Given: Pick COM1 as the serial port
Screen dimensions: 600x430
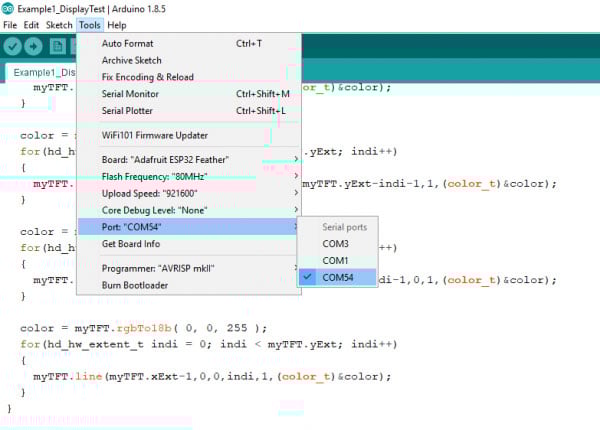Looking at the screenshot, I should point(335,260).
